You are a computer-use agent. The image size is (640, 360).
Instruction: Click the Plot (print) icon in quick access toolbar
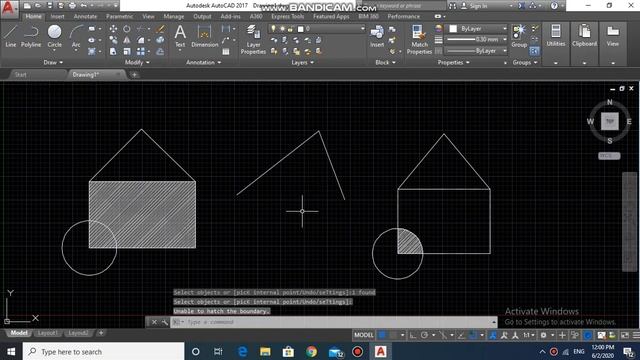(x=72, y=6)
